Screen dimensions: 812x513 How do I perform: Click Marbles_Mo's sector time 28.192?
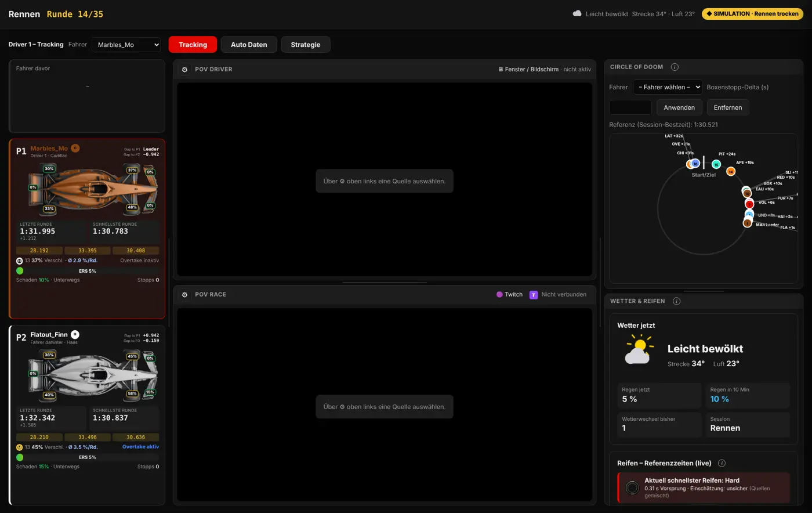click(x=39, y=251)
